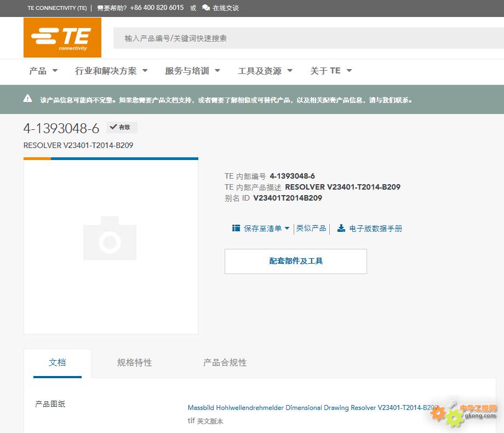504x433 pixels.
Task: Open the 服务与培训 navigation menu
Action: click(187, 71)
